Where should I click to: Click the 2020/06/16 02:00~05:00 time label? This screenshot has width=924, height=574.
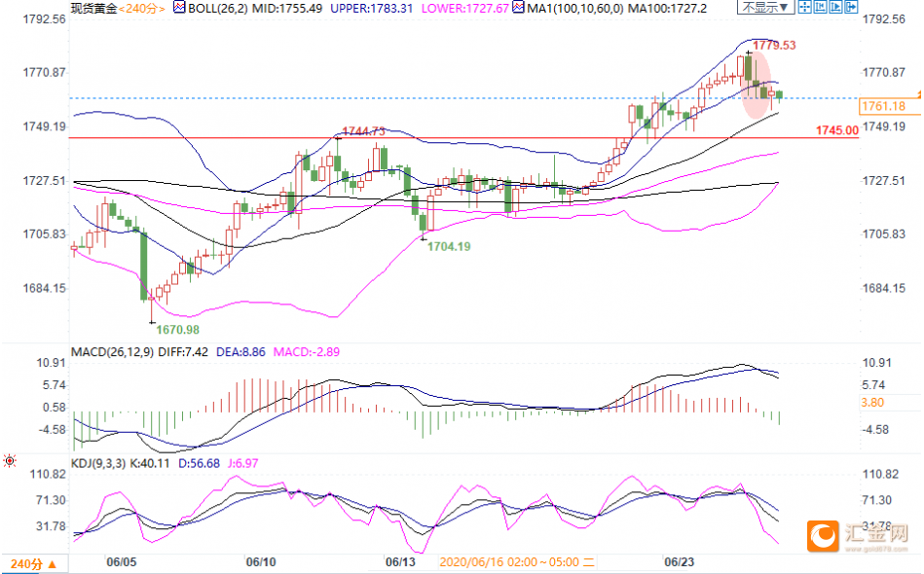(x=517, y=562)
